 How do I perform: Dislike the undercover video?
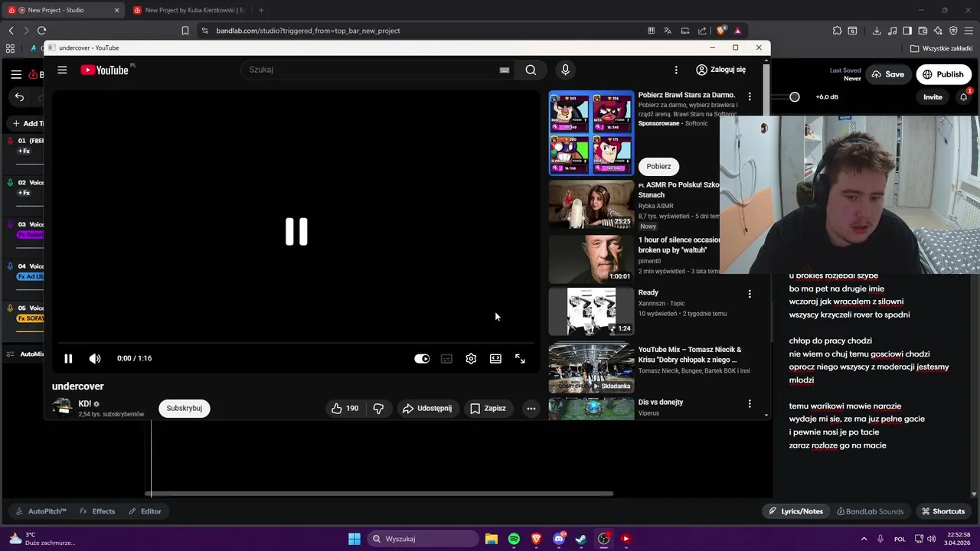(x=378, y=408)
